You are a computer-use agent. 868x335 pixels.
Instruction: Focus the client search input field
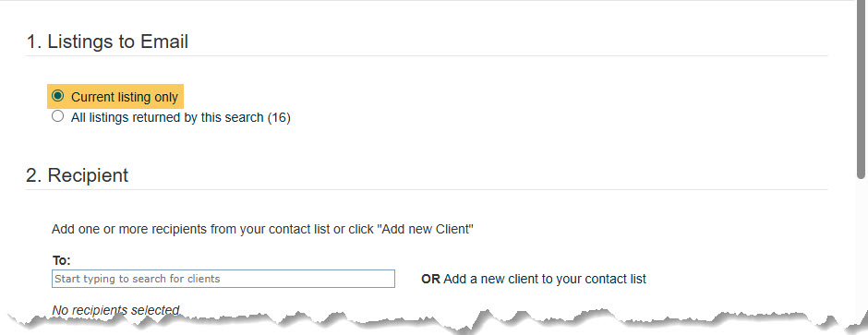tap(223, 279)
